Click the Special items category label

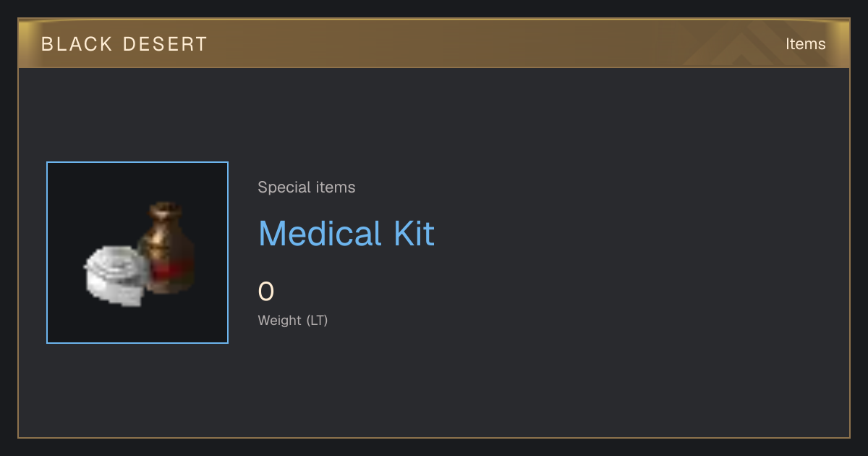point(307,187)
